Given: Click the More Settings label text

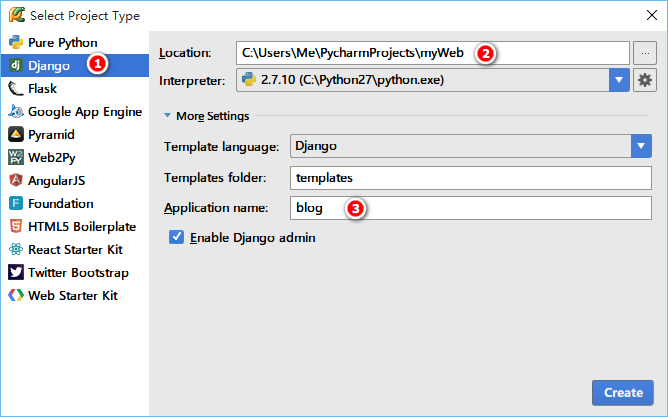Looking at the screenshot, I should [213, 116].
